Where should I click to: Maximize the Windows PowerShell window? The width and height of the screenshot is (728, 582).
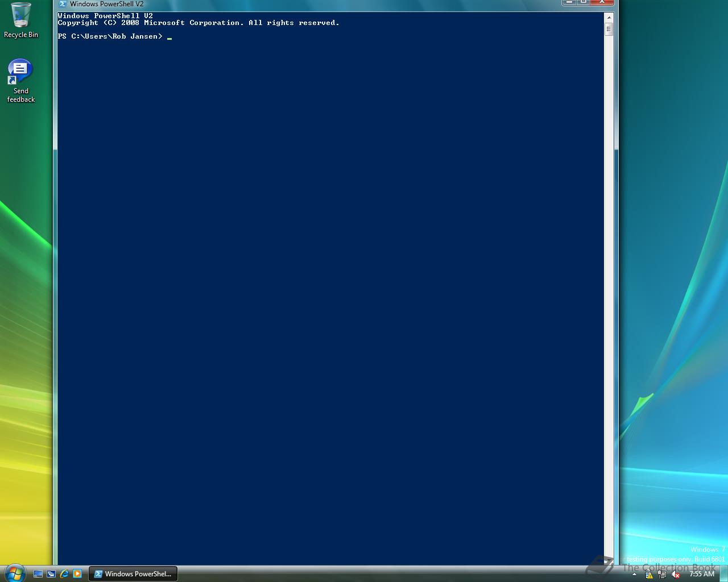[584, 2]
